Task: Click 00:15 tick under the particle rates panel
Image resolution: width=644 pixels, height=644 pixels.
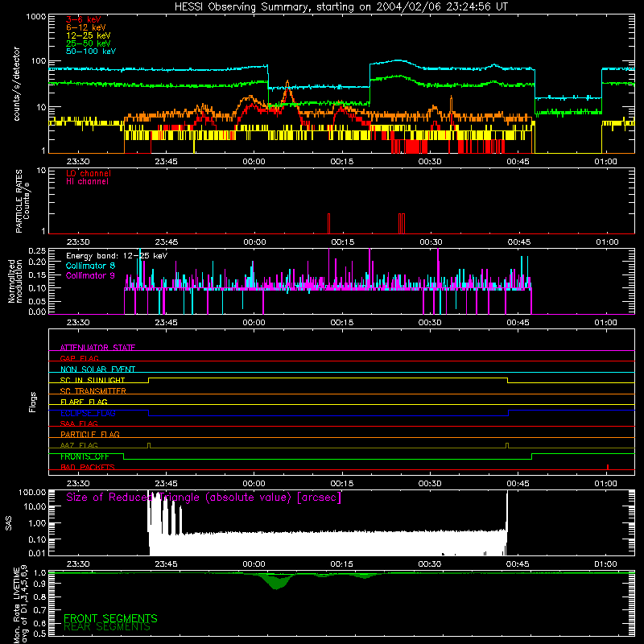Action: point(343,242)
